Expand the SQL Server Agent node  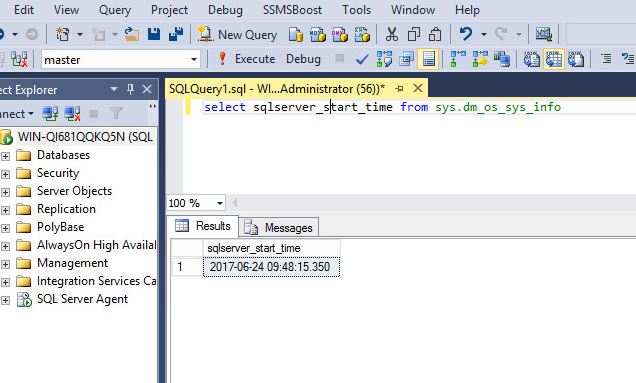coord(5,300)
